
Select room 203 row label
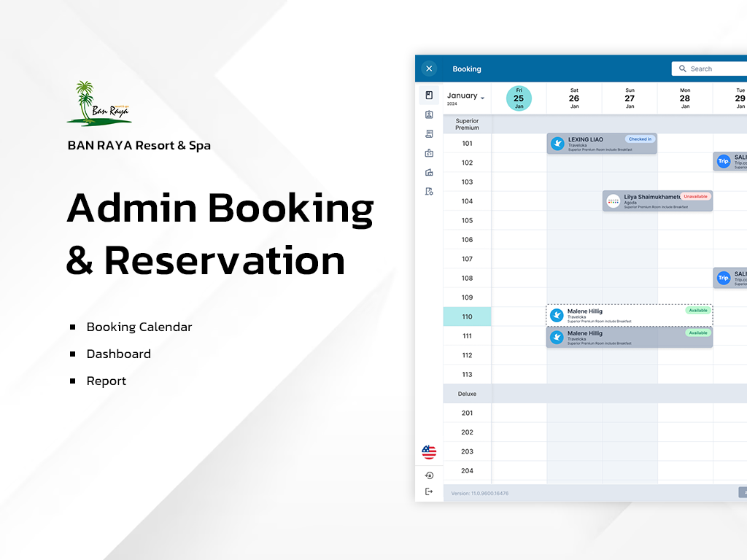(467, 451)
